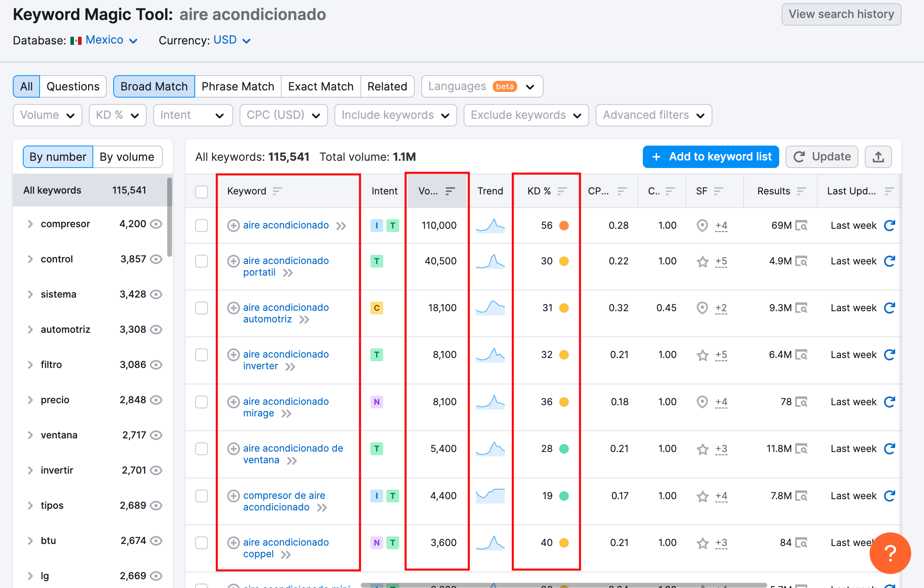This screenshot has width=924, height=588.
Task: Check the box for 'aire acondicionado portatil'
Action: click(x=202, y=261)
